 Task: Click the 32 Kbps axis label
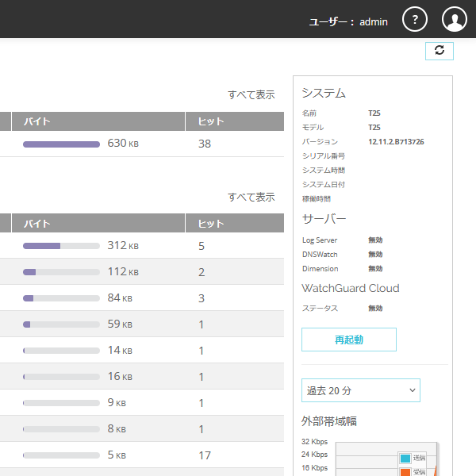(314, 442)
